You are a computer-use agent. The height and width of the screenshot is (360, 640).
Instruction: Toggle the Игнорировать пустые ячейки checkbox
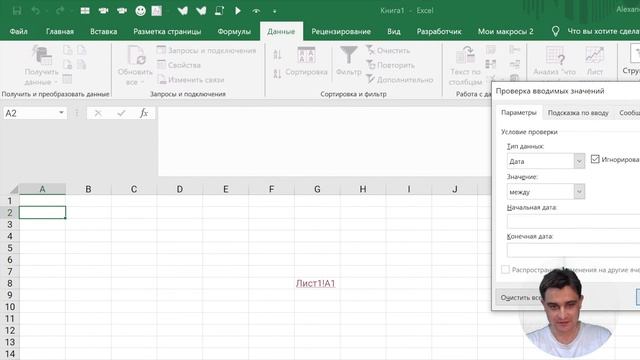click(x=595, y=159)
